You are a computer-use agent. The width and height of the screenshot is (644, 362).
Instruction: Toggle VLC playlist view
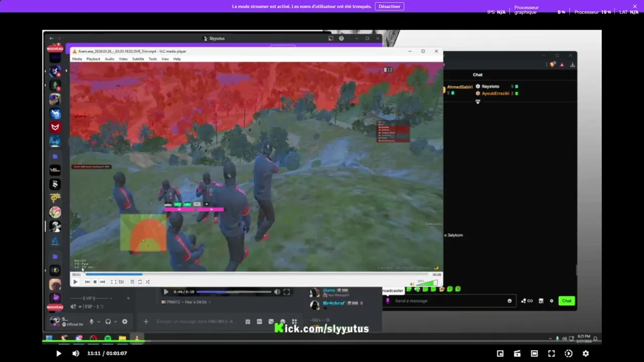pyautogui.click(x=132, y=282)
